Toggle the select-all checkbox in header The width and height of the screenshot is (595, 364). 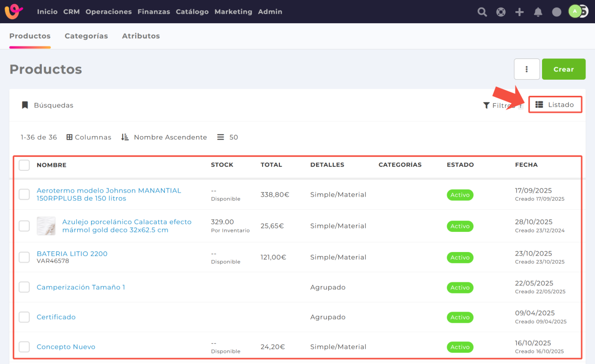pos(24,165)
